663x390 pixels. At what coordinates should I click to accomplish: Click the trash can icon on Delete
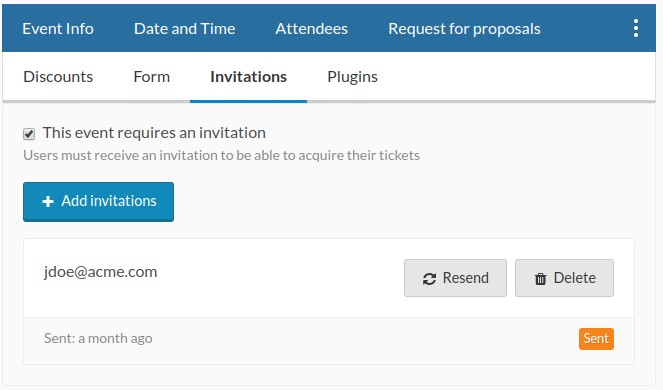coord(540,279)
